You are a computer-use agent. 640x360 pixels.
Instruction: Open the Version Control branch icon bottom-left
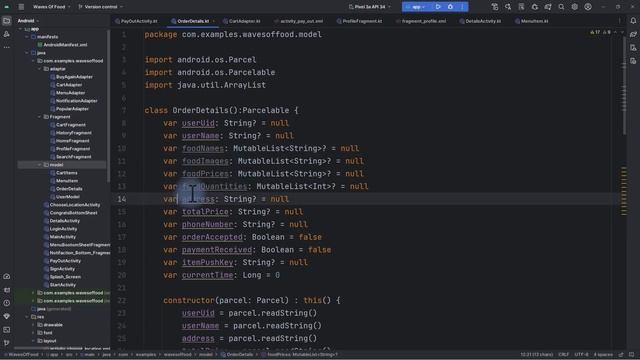[x=7, y=343]
